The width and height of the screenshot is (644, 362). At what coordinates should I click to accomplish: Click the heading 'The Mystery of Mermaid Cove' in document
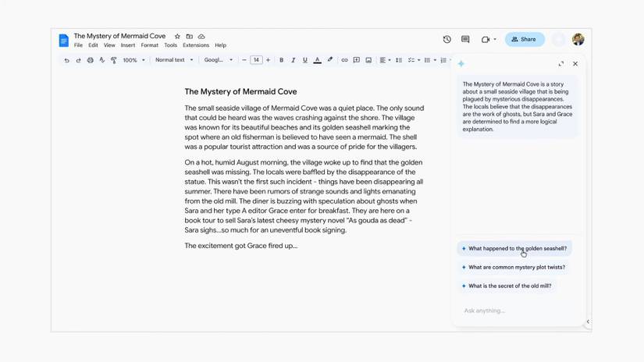pos(240,91)
